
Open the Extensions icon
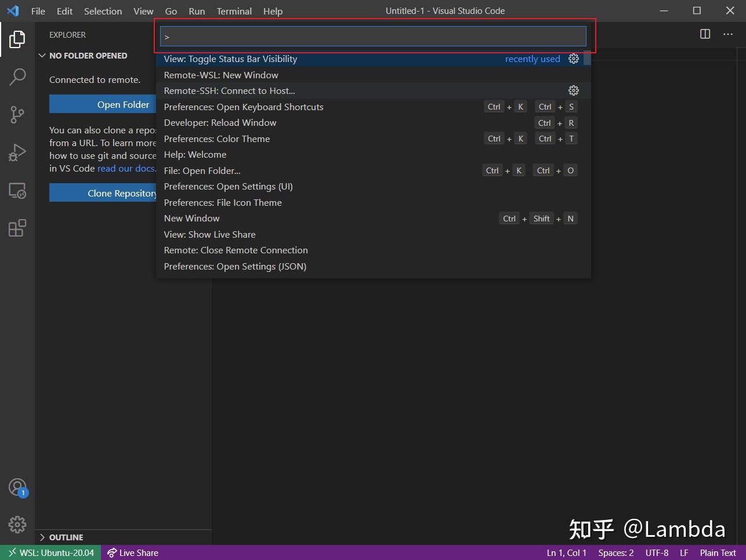point(17,228)
